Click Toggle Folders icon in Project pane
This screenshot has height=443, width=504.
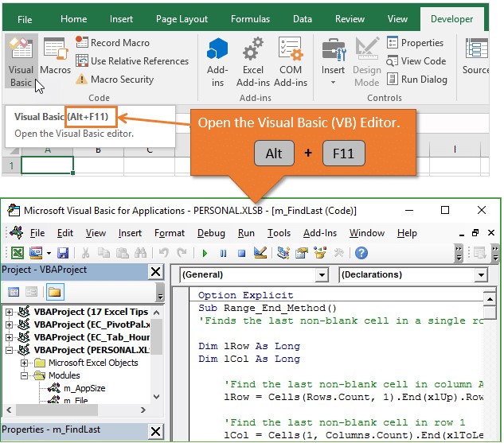55,292
